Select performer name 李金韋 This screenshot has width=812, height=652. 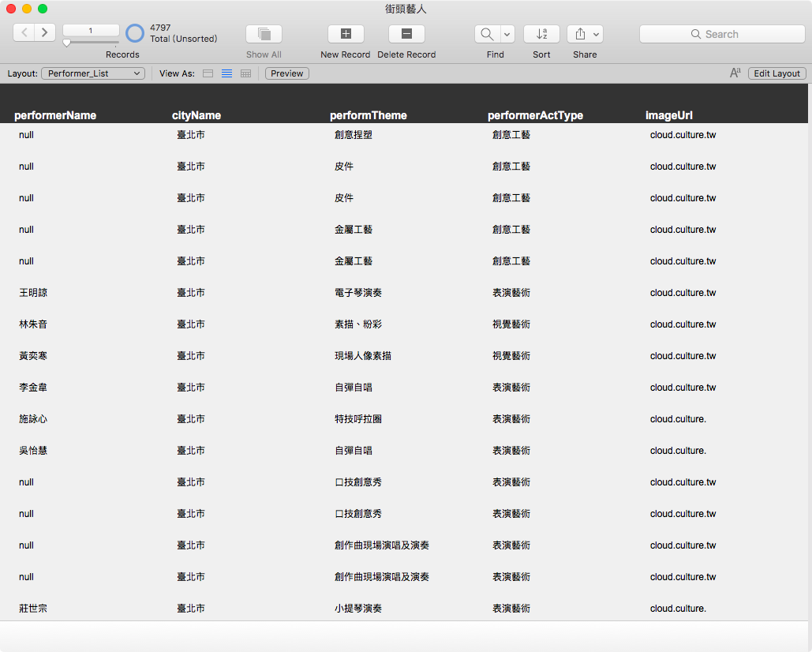tap(33, 388)
